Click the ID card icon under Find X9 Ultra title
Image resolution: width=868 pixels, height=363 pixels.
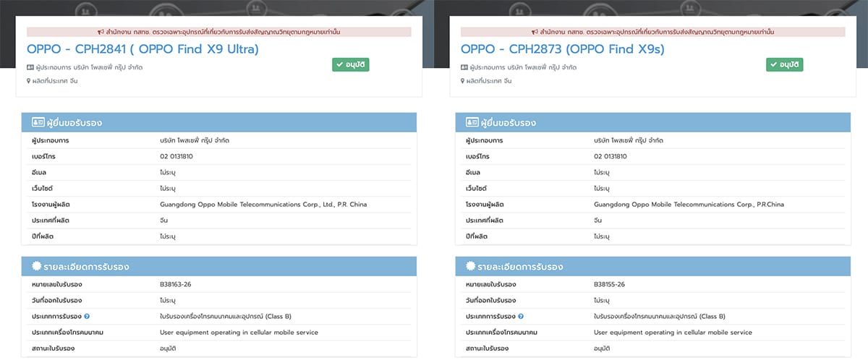tap(30, 67)
